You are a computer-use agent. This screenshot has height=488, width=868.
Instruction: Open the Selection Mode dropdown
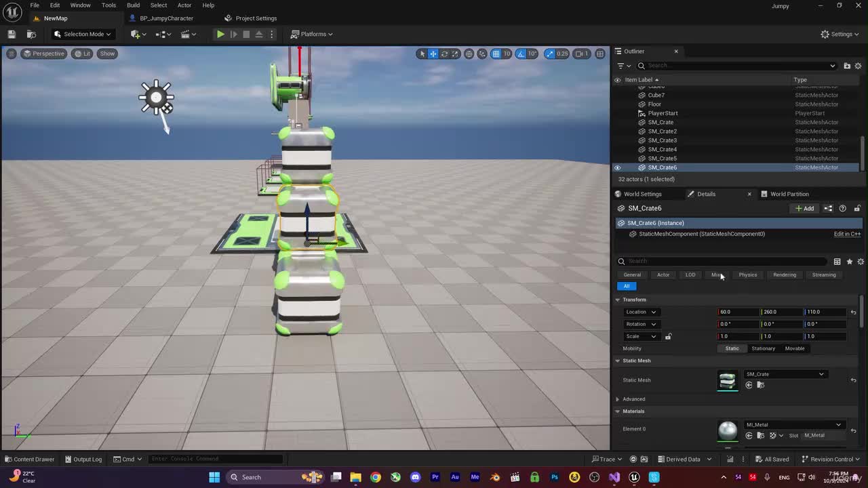coord(82,34)
